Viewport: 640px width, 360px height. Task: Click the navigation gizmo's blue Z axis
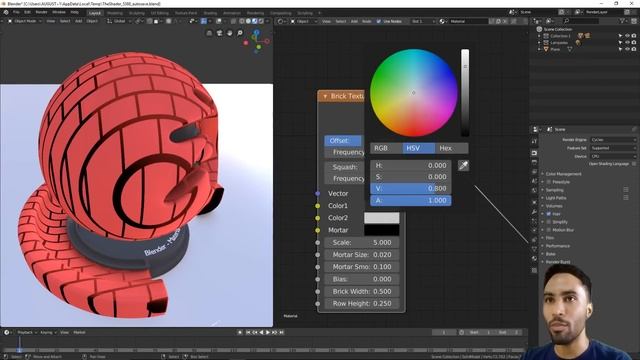[256, 31]
